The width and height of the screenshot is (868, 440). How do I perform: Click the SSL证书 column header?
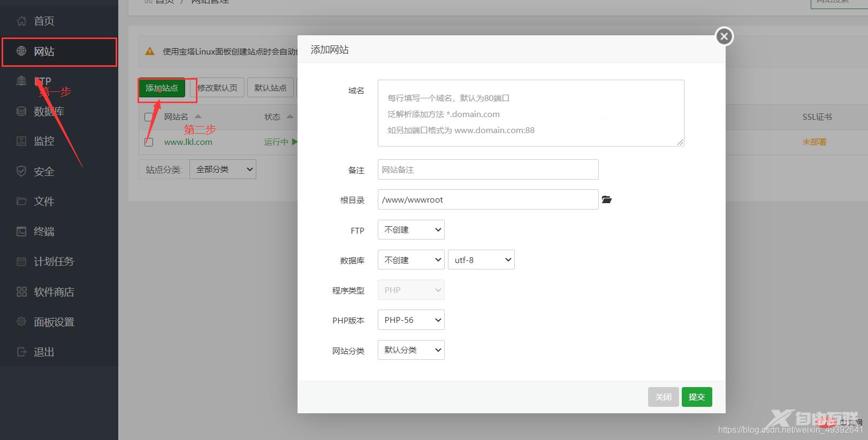[817, 117]
